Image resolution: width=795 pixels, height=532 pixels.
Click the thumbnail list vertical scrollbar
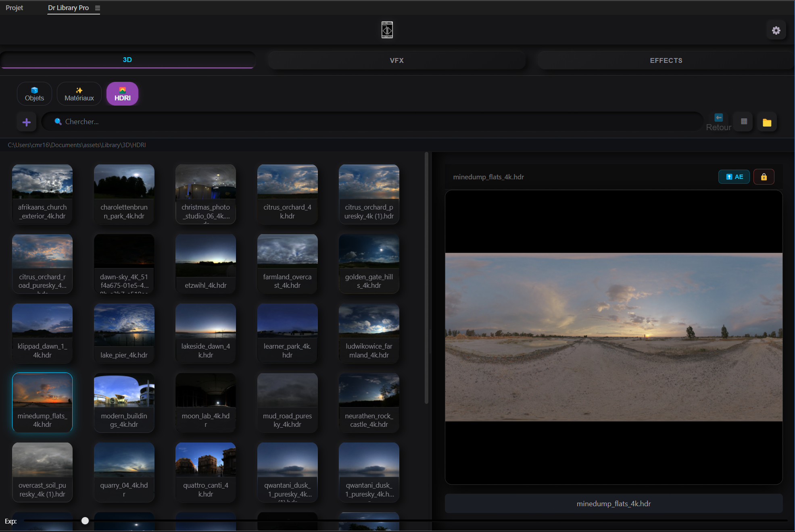pyautogui.click(x=426, y=278)
